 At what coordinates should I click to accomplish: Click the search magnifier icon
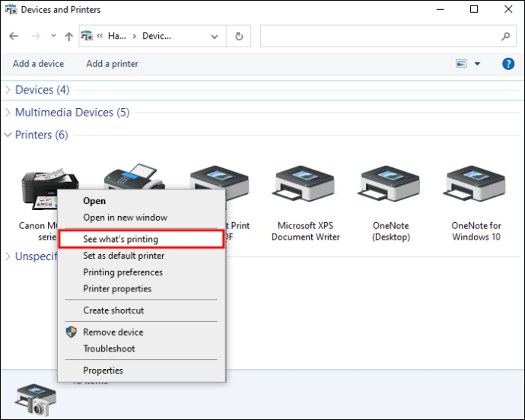point(506,36)
